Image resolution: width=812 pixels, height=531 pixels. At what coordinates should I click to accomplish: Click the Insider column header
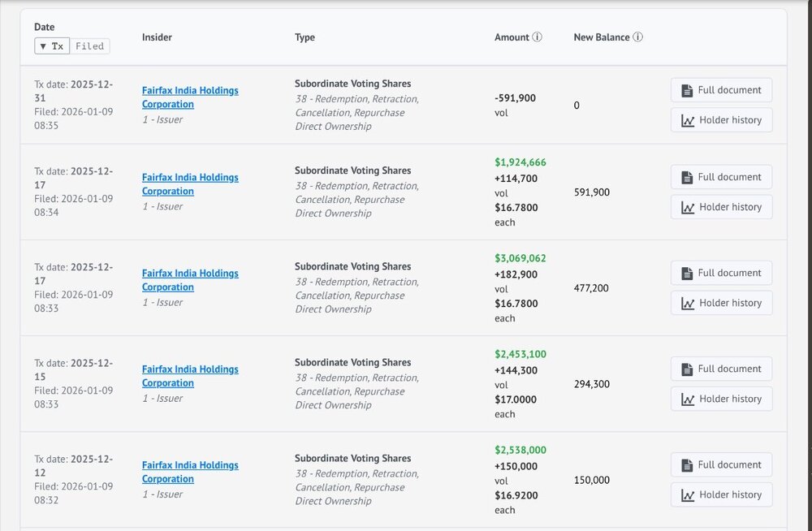(x=157, y=37)
